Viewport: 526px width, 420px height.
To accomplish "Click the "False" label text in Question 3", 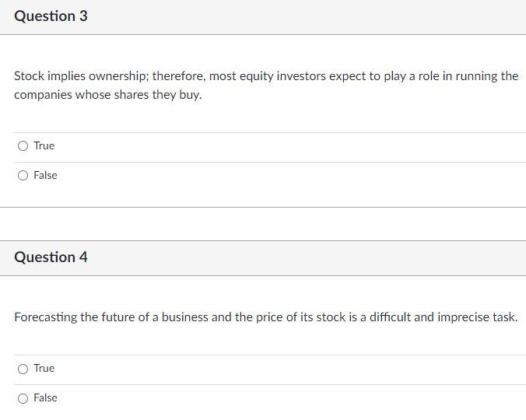I will coord(45,175).
